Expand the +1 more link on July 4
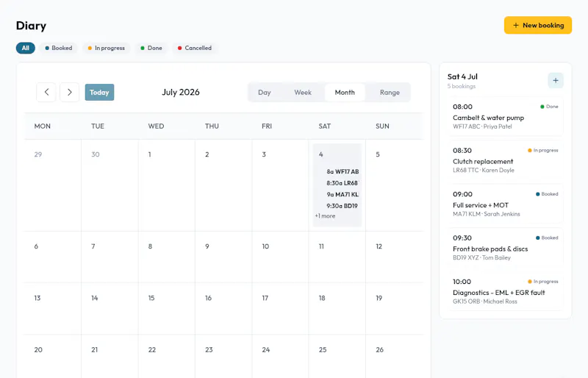588x378 pixels. coord(325,215)
